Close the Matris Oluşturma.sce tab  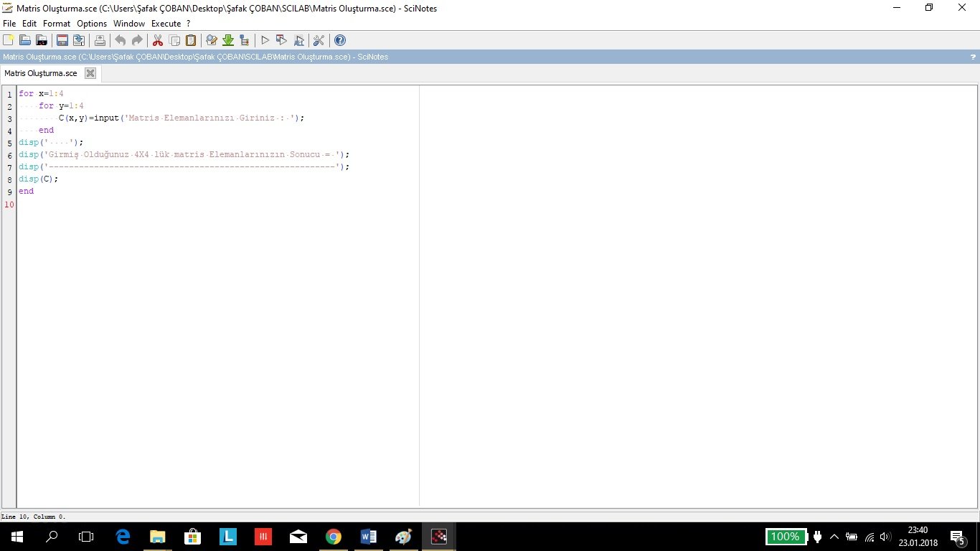[x=90, y=73]
